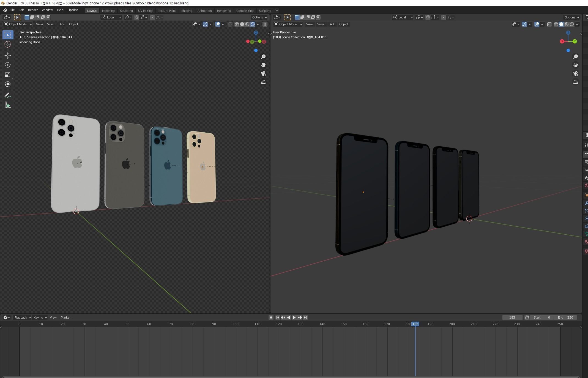
Task: Click the playhead marker at frame 183
Action: coord(415,324)
